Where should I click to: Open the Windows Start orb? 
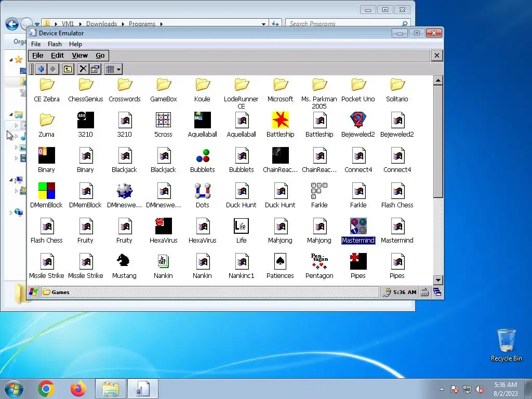[14, 389]
